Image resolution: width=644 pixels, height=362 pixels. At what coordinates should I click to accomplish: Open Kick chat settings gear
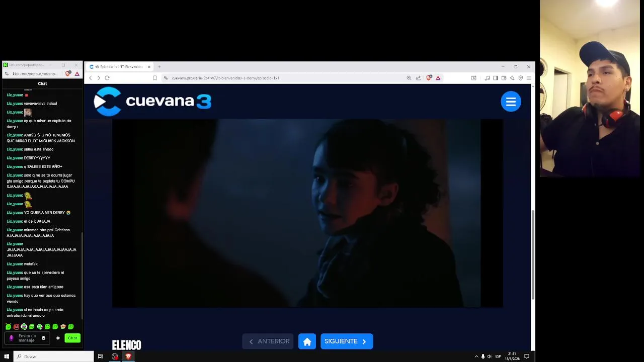58,338
